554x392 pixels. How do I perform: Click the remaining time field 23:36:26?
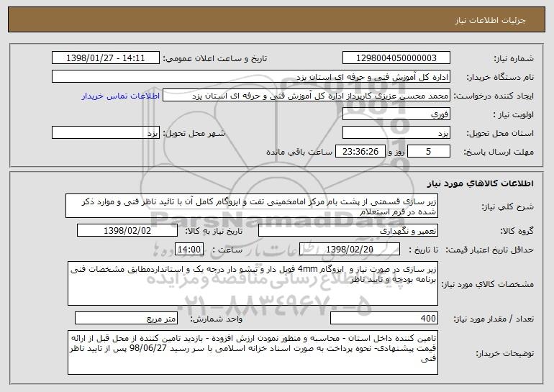360,152
